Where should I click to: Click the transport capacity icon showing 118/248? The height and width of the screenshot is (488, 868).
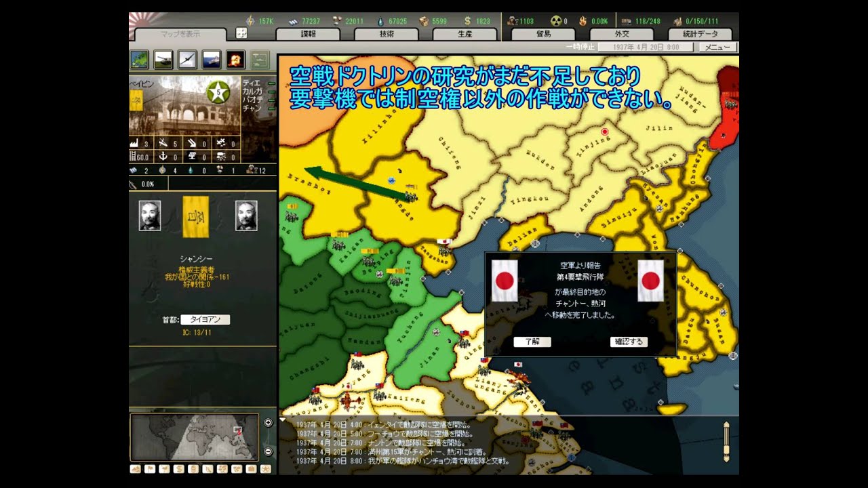(625, 21)
